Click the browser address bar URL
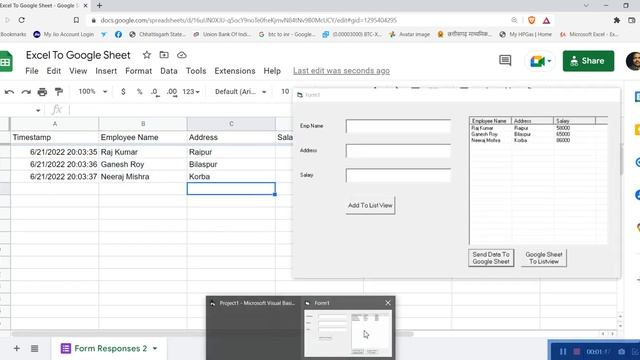The width and height of the screenshot is (640, 360). click(249, 20)
